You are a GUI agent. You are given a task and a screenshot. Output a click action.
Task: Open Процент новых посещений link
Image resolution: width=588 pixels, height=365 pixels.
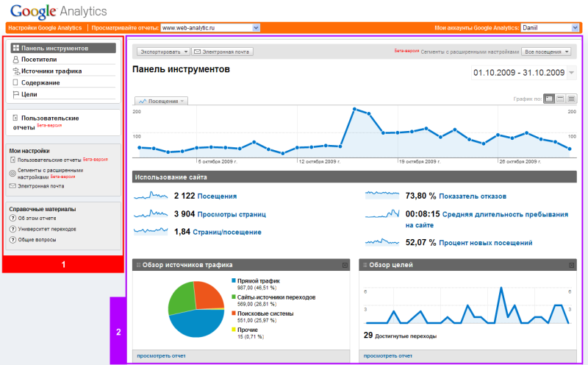[x=486, y=243]
